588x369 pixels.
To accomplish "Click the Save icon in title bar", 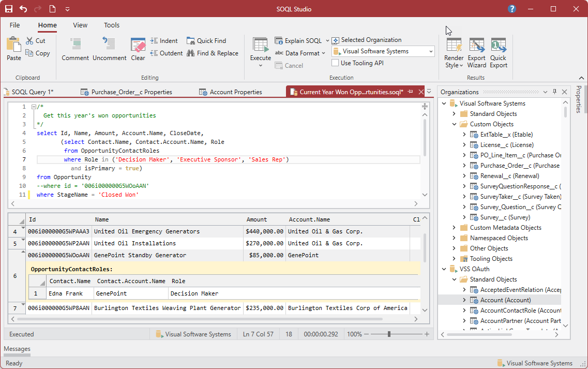I will (x=8, y=9).
